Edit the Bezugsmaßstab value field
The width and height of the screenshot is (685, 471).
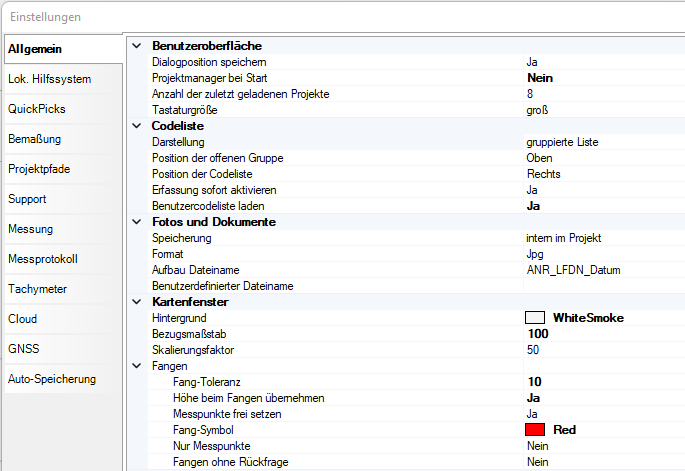click(600, 334)
